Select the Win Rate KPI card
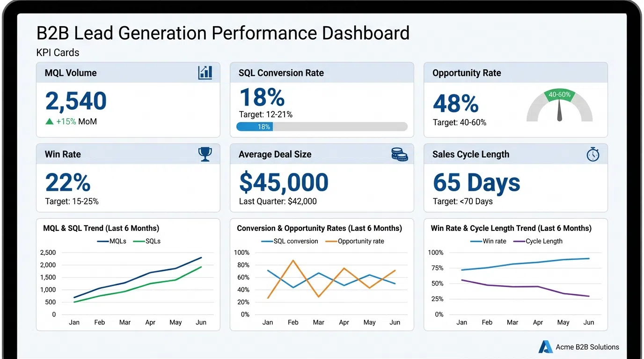Screen dimensions: 644x359 128,178
